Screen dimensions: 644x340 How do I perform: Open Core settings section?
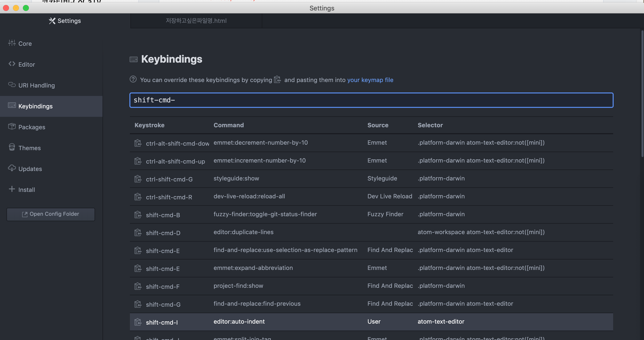(x=25, y=44)
